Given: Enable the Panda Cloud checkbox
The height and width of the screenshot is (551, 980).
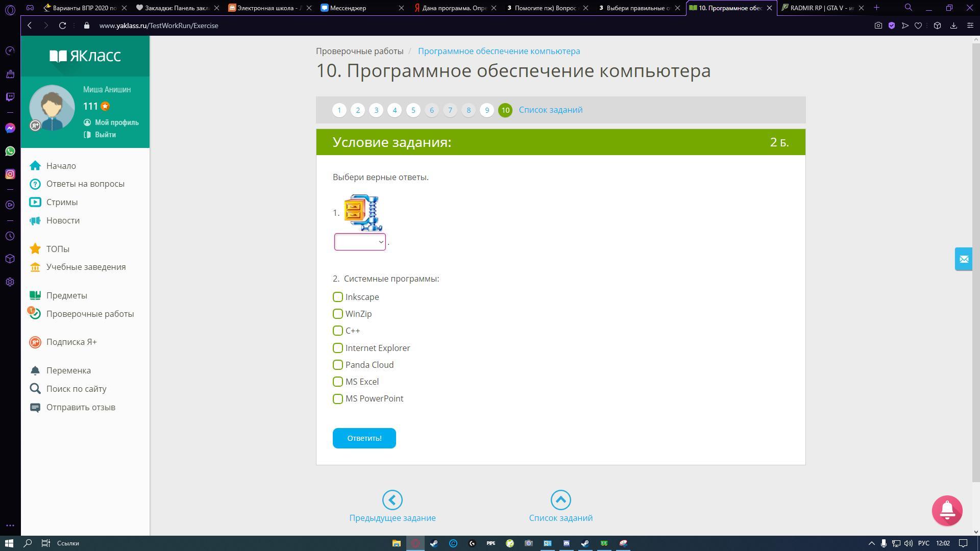Looking at the screenshot, I should [x=337, y=365].
